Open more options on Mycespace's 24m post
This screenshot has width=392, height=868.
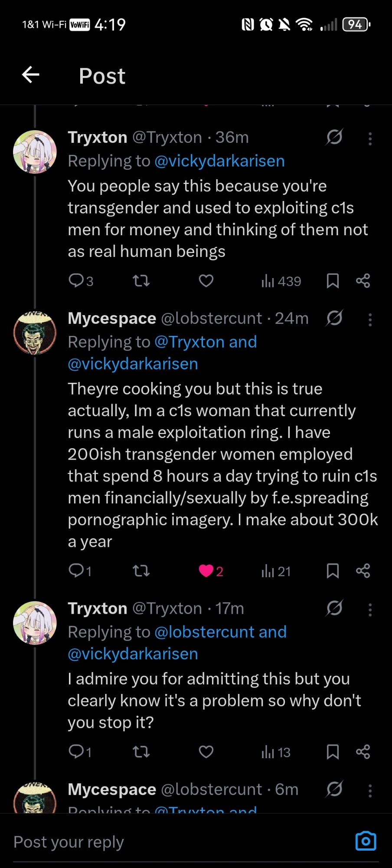pos(370,320)
